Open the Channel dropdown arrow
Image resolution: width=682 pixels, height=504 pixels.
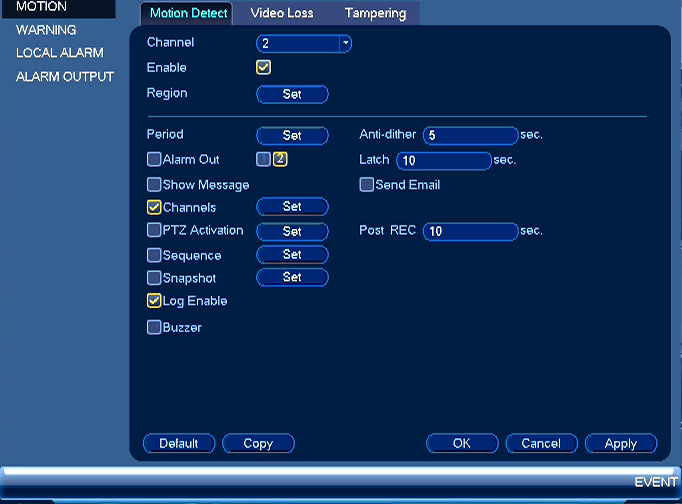pos(345,43)
